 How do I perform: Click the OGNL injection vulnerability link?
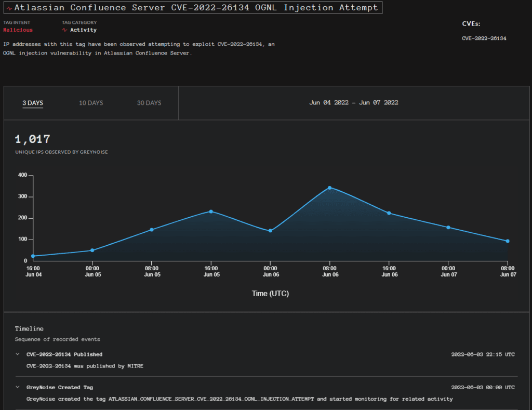(47, 53)
